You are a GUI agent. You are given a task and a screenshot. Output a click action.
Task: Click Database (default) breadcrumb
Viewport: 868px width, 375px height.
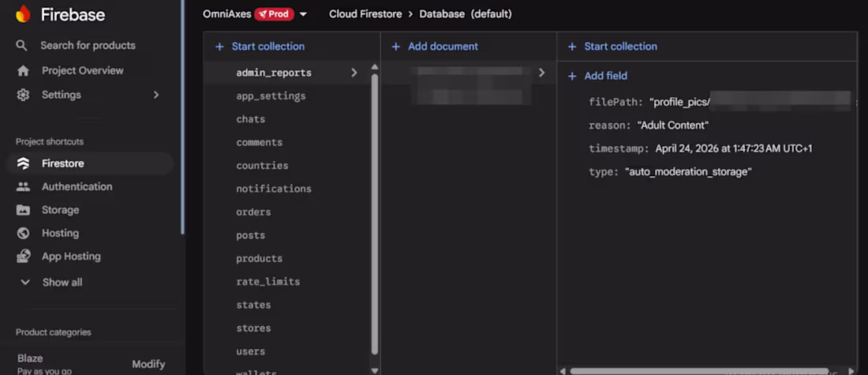[x=466, y=14]
